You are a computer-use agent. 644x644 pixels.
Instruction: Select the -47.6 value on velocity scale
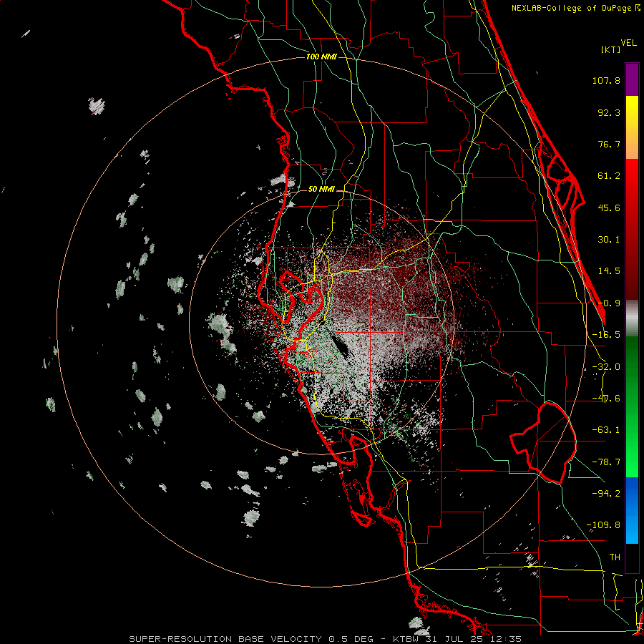pos(606,399)
